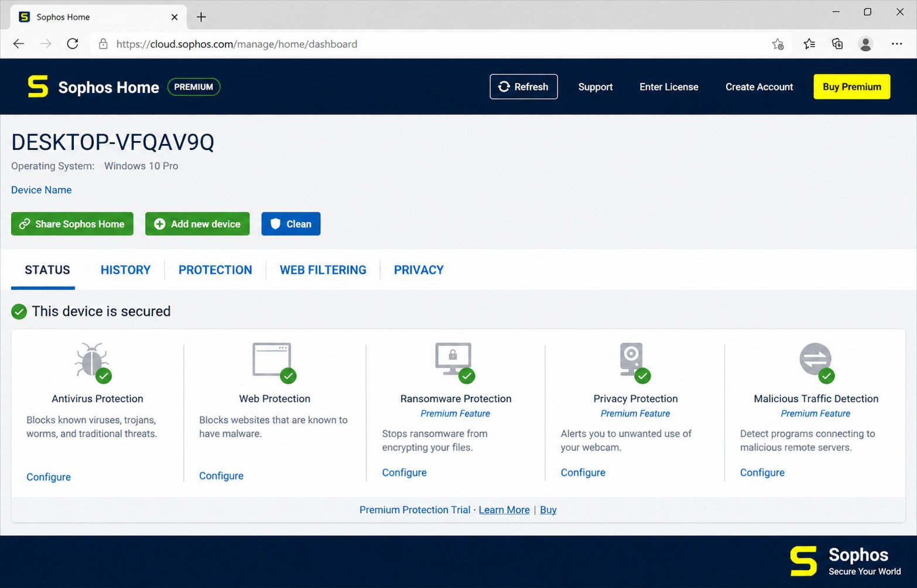The image size is (917, 588).
Task: Open the Support page
Action: point(596,87)
